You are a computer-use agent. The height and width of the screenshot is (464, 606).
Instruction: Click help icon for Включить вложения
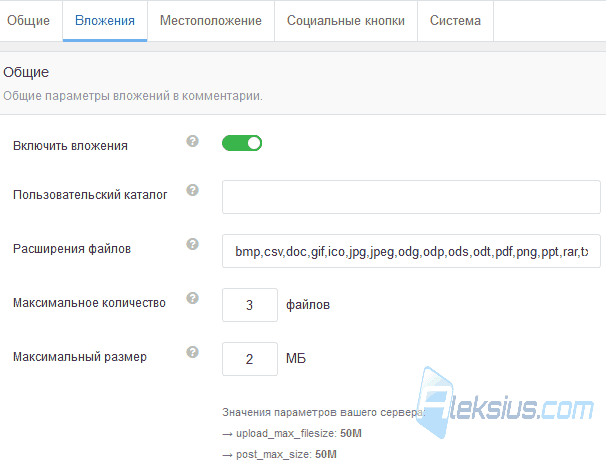pyautogui.click(x=192, y=141)
